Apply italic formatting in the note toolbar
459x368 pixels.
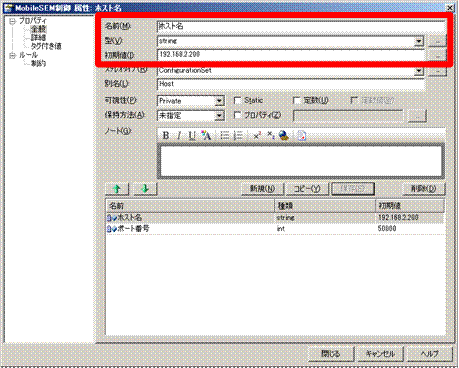[179, 136]
